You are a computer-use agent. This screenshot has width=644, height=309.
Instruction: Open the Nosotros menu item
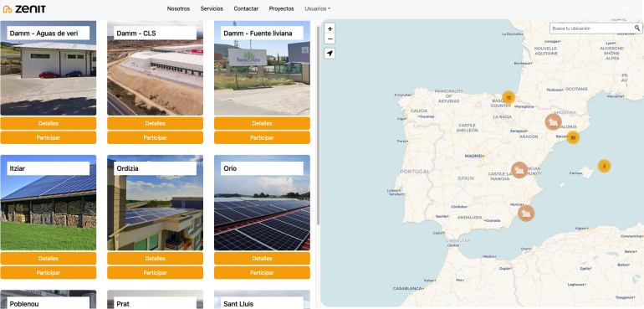[x=178, y=8]
